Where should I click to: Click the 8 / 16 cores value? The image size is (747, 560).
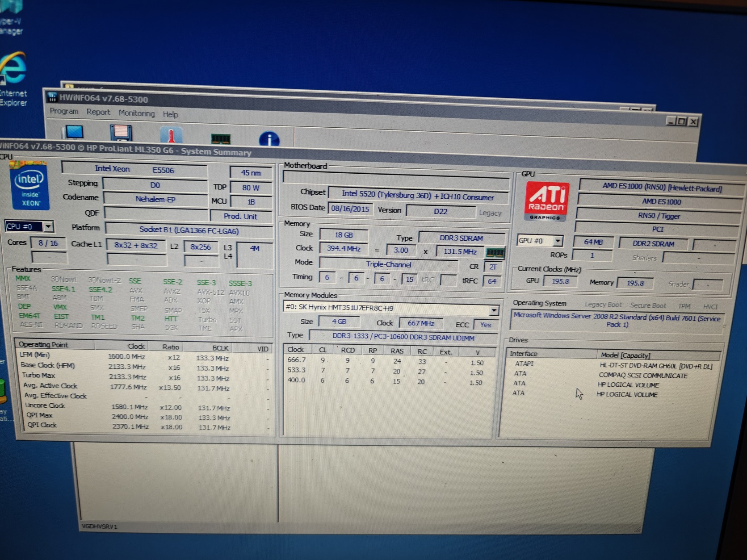pyautogui.click(x=48, y=243)
